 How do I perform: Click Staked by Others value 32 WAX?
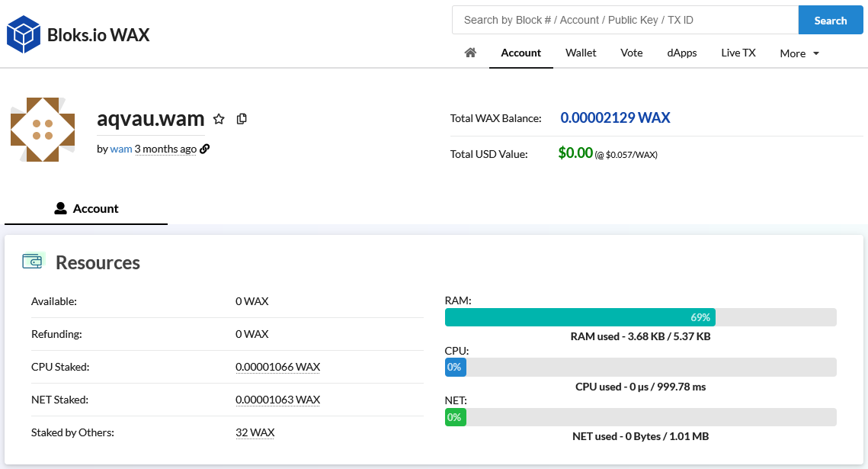(255, 432)
